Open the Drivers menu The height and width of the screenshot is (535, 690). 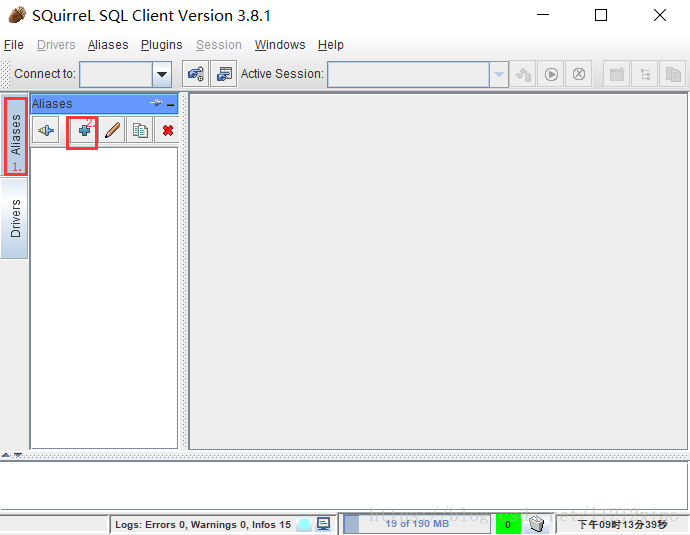(56, 45)
